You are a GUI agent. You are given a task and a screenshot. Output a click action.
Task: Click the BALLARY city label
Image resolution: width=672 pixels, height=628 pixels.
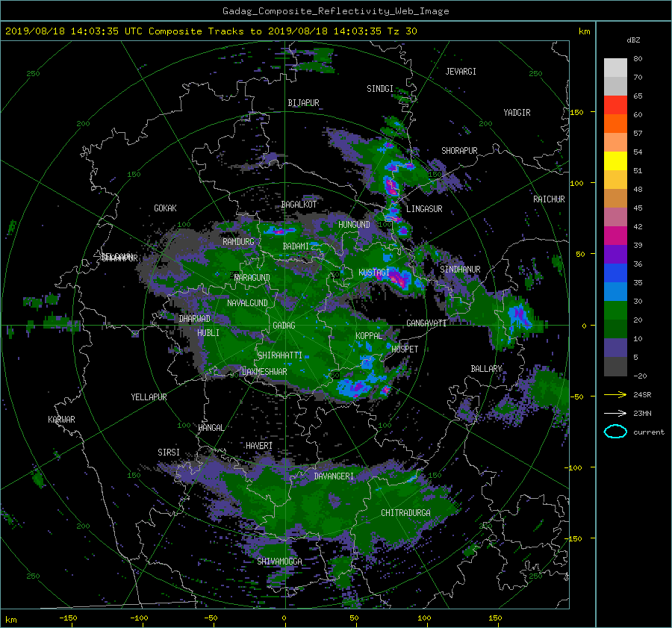coord(486,369)
